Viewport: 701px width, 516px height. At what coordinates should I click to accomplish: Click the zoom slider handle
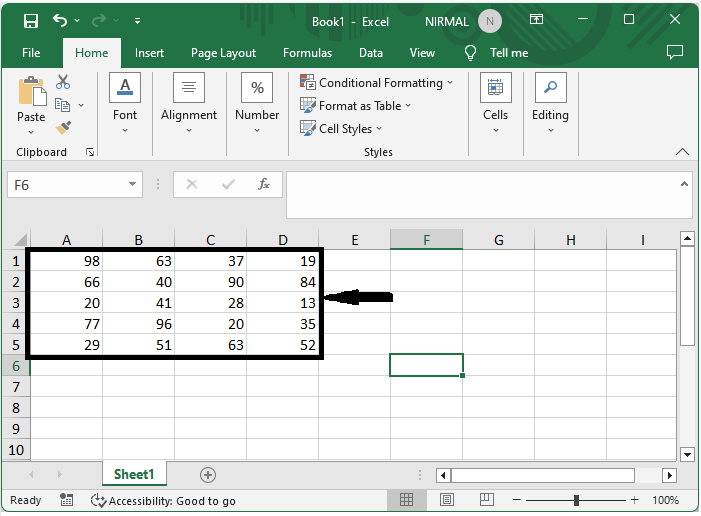pos(576,500)
